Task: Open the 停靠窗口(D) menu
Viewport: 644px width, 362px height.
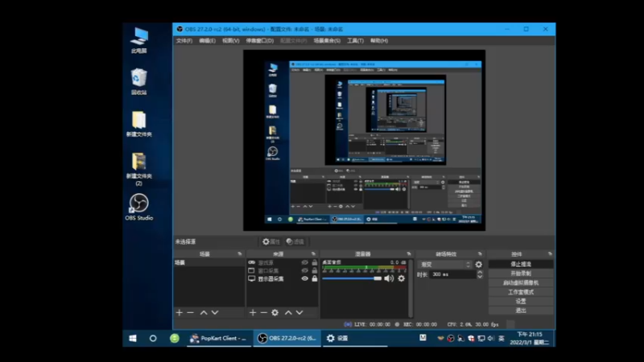Action: (x=259, y=41)
